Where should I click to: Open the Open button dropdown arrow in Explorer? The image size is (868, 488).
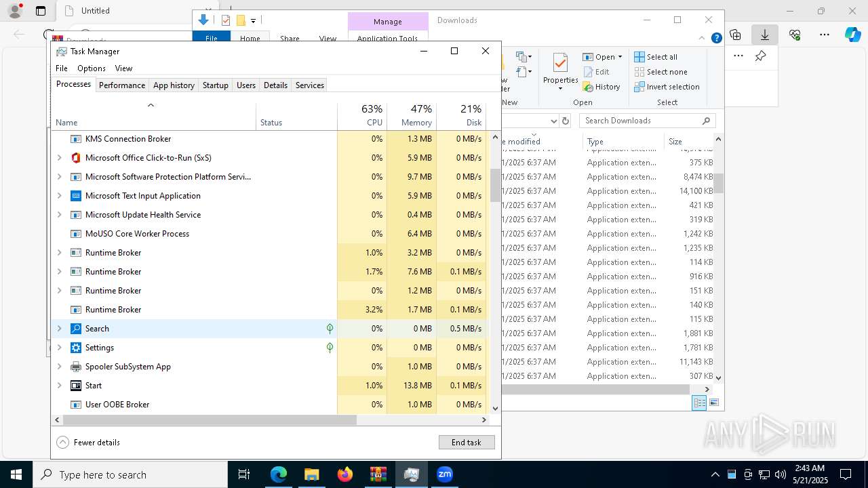pyautogui.click(x=620, y=57)
